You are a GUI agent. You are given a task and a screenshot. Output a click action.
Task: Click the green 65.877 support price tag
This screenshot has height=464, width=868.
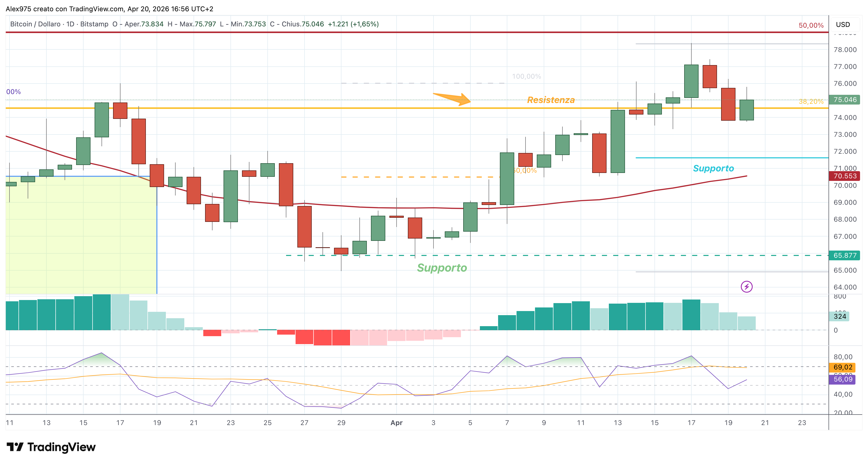click(844, 255)
